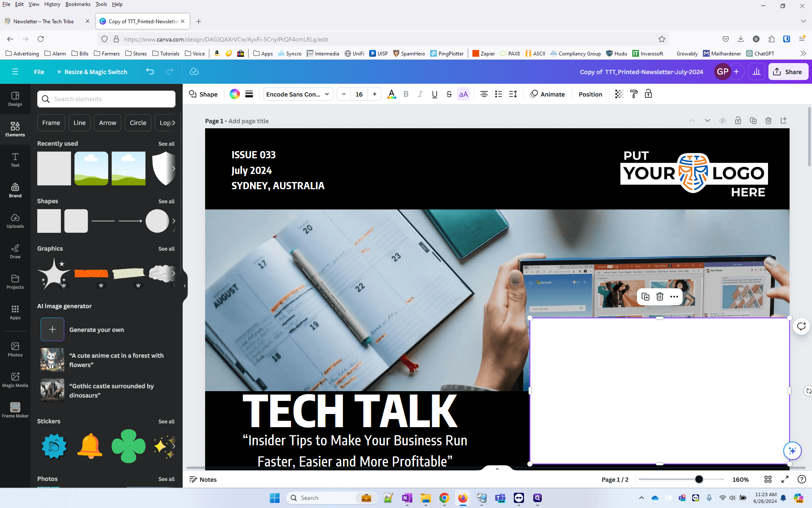The image size is (812, 508).
Task: See all Shapes
Action: click(x=166, y=202)
